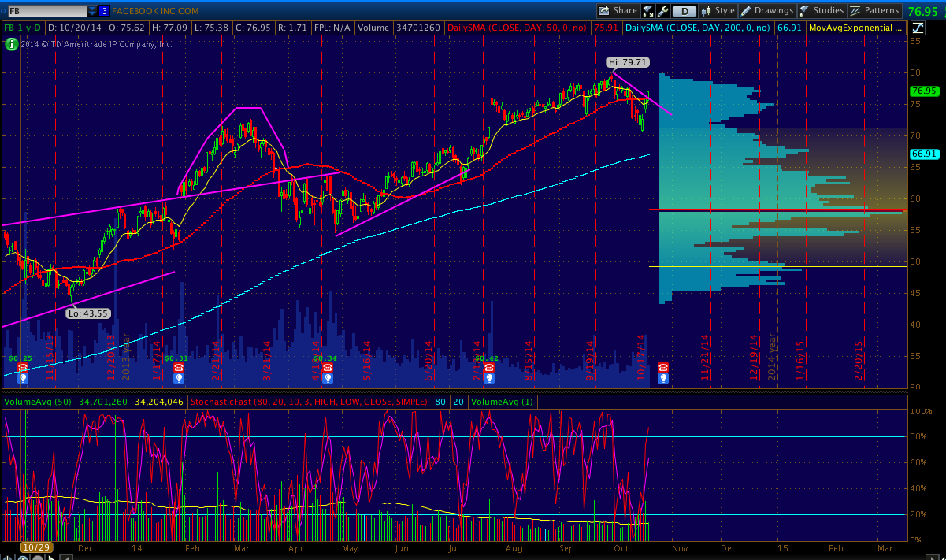Click the $0.42 earnings lightbulb icon
946x560 pixels.
(x=488, y=378)
